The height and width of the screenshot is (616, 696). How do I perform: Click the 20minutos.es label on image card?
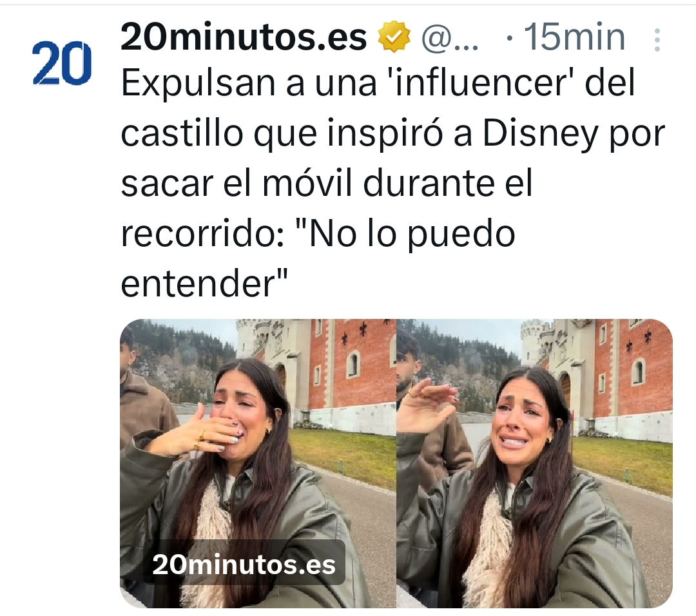point(244,565)
